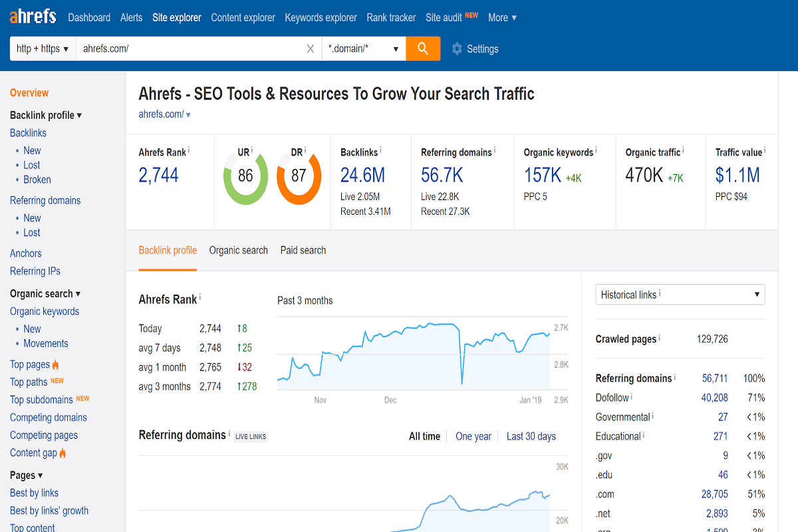
Task: Click the info icon next to UR
Action: click(x=253, y=151)
